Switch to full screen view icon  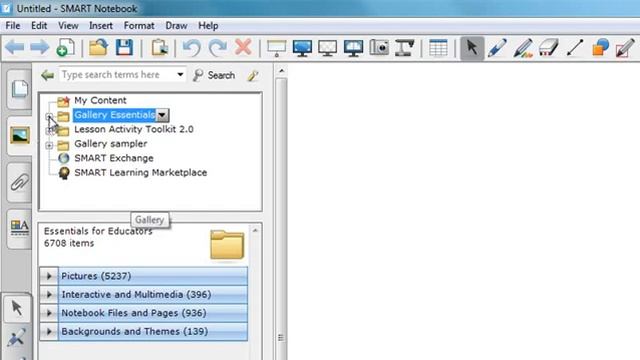click(302, 48)
